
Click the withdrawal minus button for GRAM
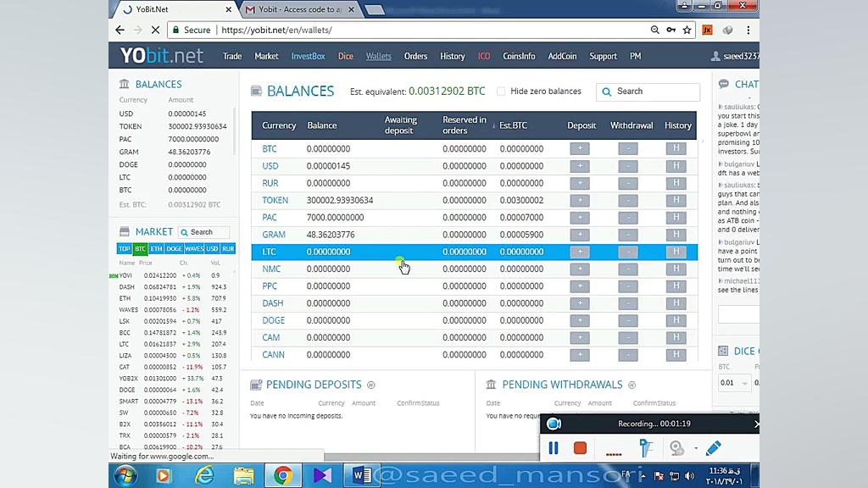click(x=628, y=235)
